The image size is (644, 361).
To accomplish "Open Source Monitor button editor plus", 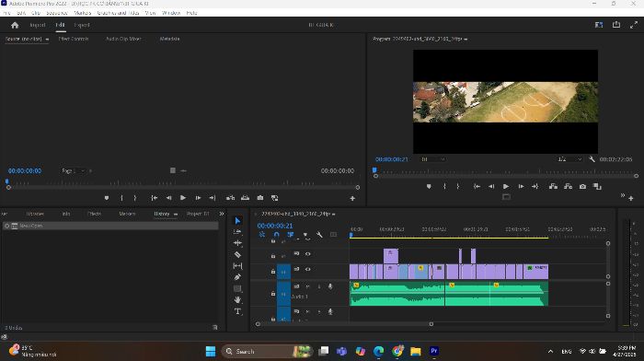I will (x=352, y=199).
